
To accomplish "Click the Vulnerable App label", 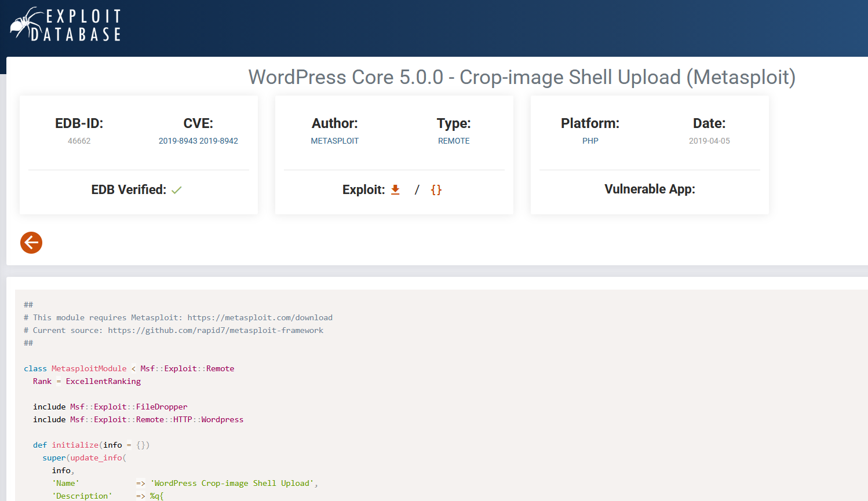I will 650,189.
